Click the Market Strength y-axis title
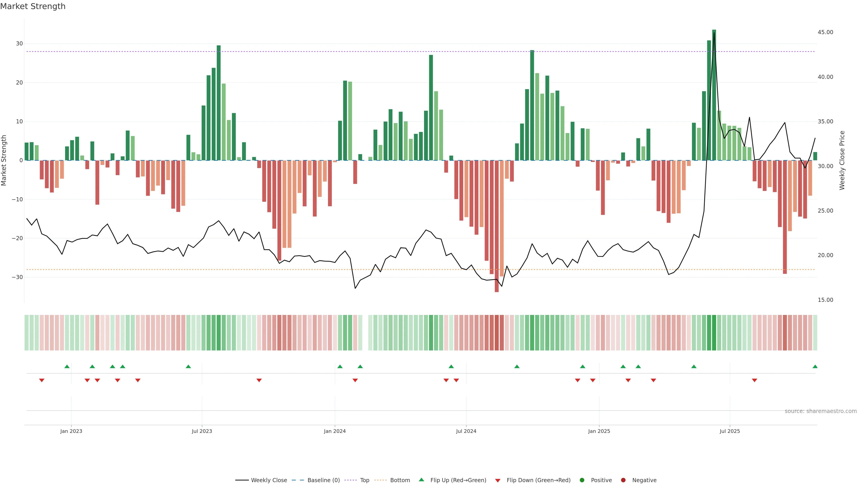868x488 pixels. pos(4,160)
